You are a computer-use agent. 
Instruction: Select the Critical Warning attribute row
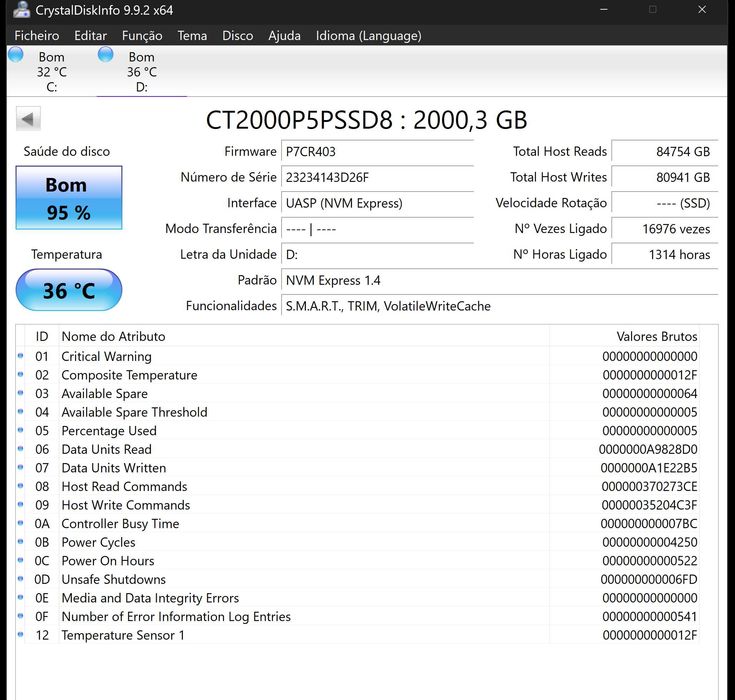tap(358, 356)
